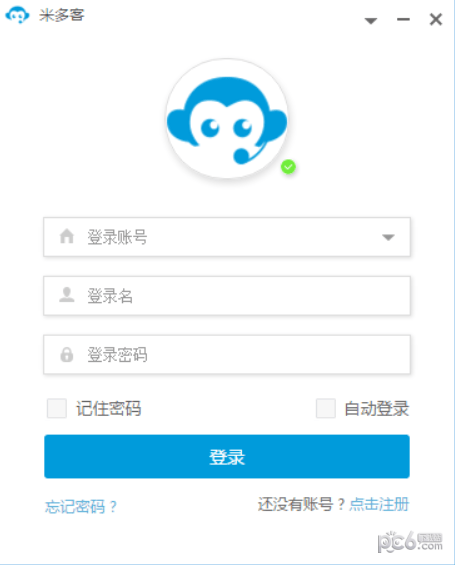This screenshot has width=455, height=565.
Task: Click the house icon in 登录账号 field
Action: (x=67, y=237)
